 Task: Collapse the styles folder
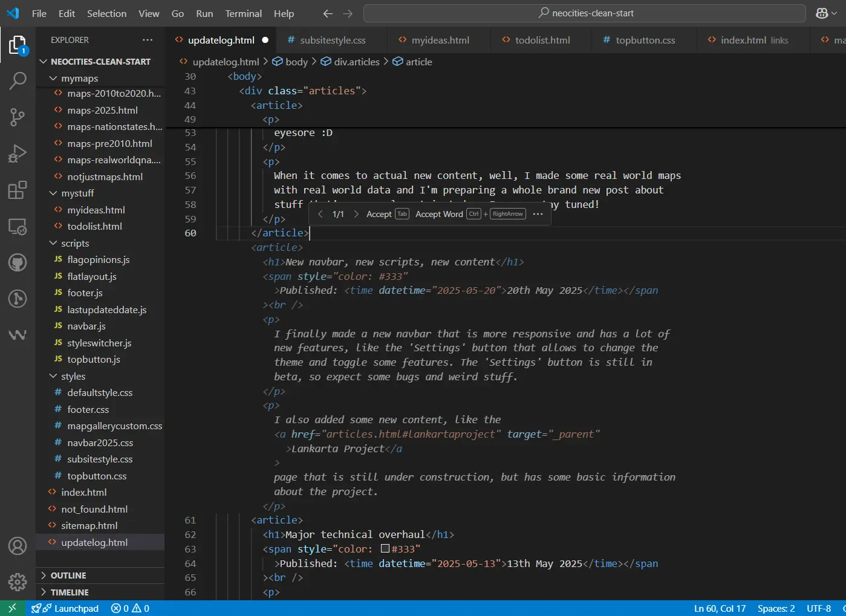pyautogui.click(x=53, y=376)
